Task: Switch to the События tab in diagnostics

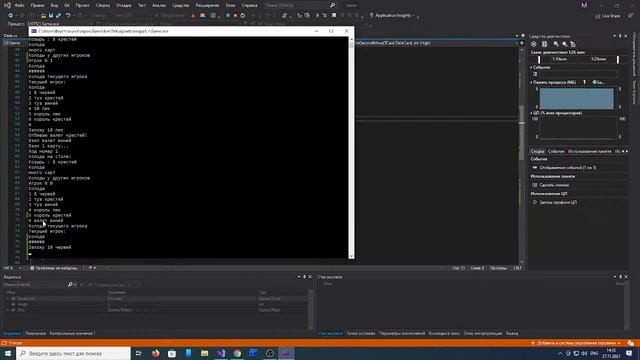Action: click(556, 151)
